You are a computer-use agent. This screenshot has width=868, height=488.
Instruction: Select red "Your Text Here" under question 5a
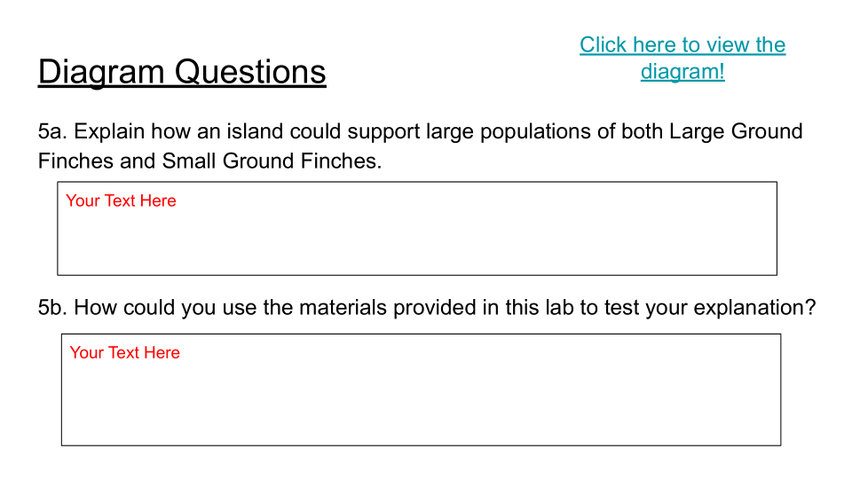point(121,201)
